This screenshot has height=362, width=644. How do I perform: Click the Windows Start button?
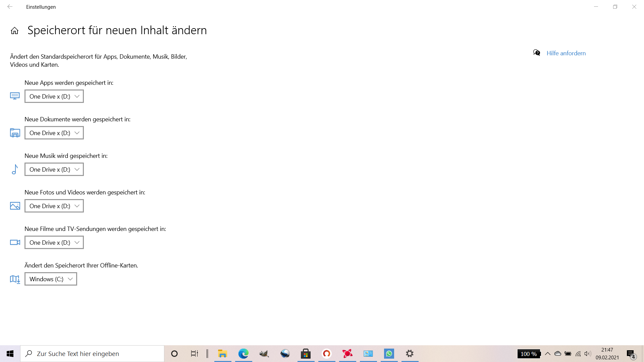10,354
